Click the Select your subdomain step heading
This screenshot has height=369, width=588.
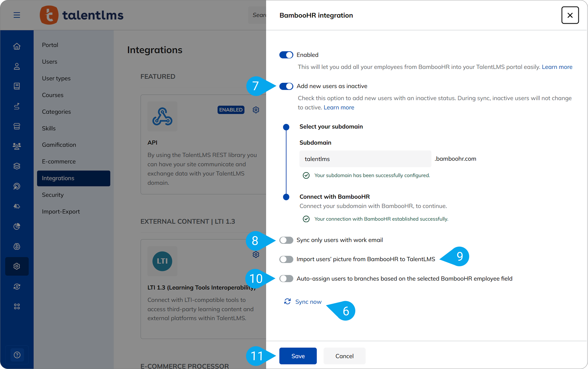331,127
